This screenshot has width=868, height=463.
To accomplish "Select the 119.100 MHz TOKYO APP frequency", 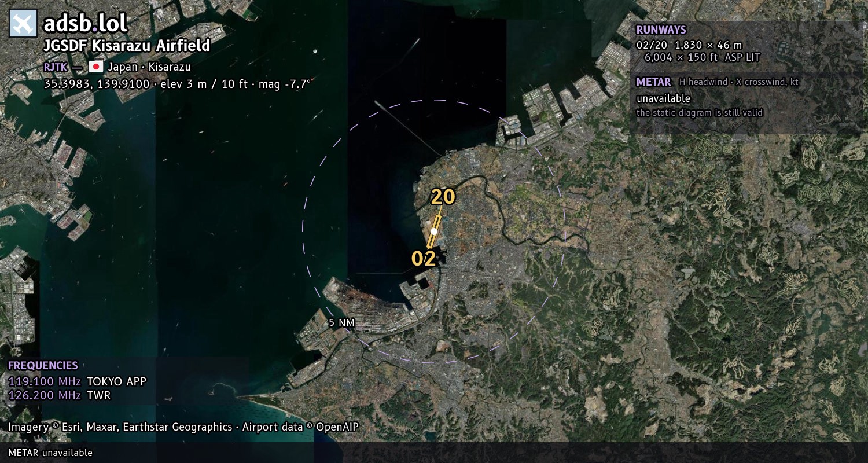I will (x=78, y=381).
